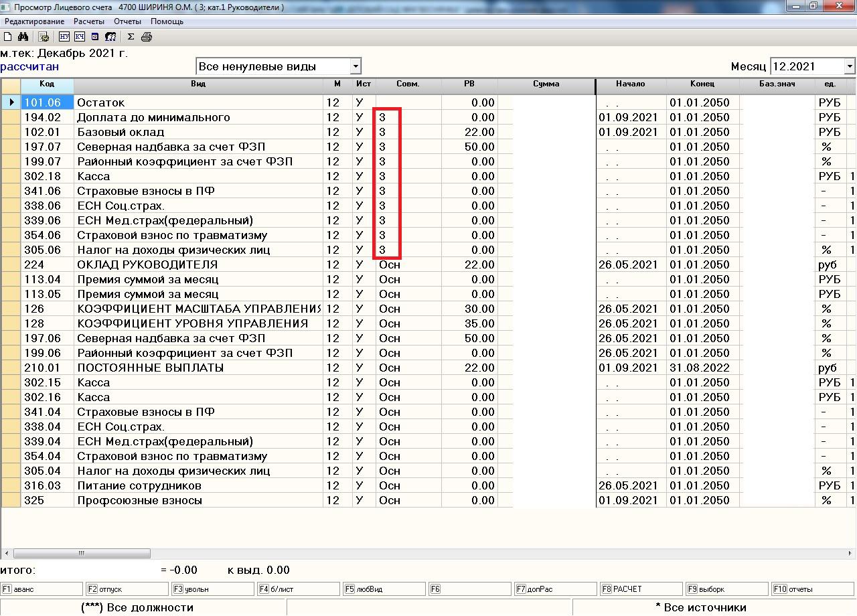Click the Баз.знач column header
This screenshot has width=857, height=616.
click(777, 86)
